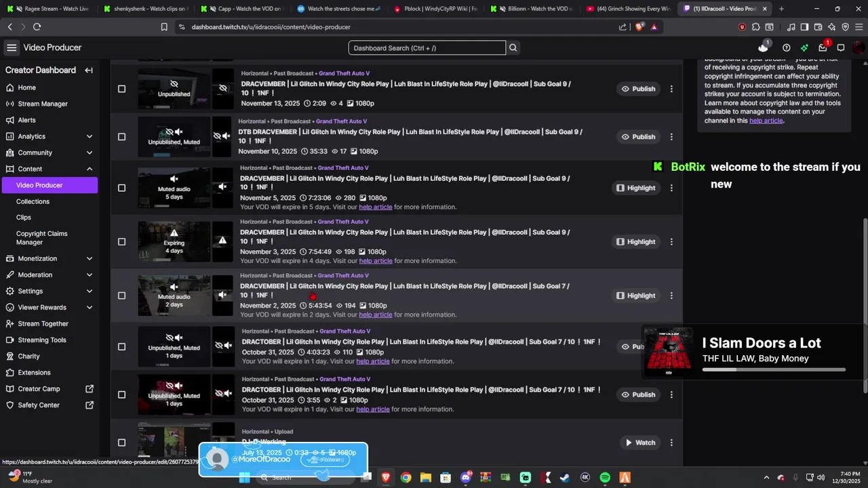This screenshot has height=488, width=868.
Task: Open the whispers chat bubble icon
Action: click(x=841, y=47)
